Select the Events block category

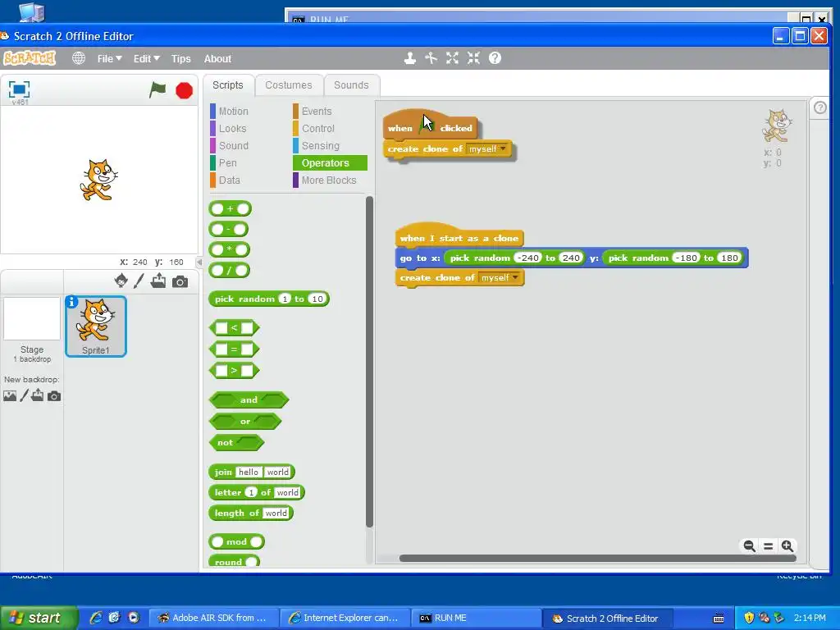pyautogui.click(x=317, y=111)
